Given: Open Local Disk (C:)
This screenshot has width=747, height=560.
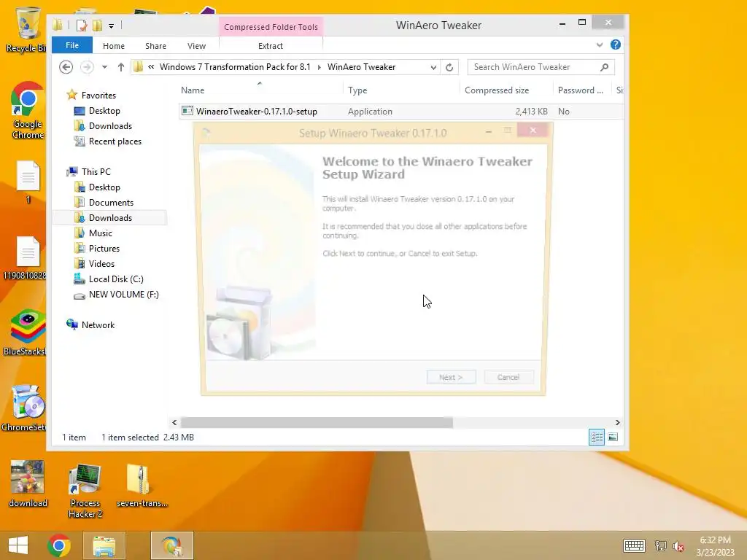Looking at the screenshot, I should coord(116,279).
